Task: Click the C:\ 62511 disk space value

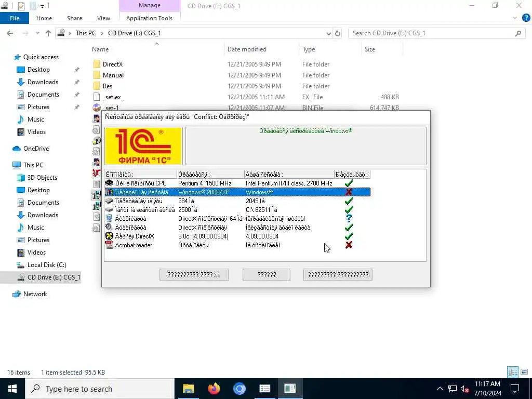Action: point(261,210)
